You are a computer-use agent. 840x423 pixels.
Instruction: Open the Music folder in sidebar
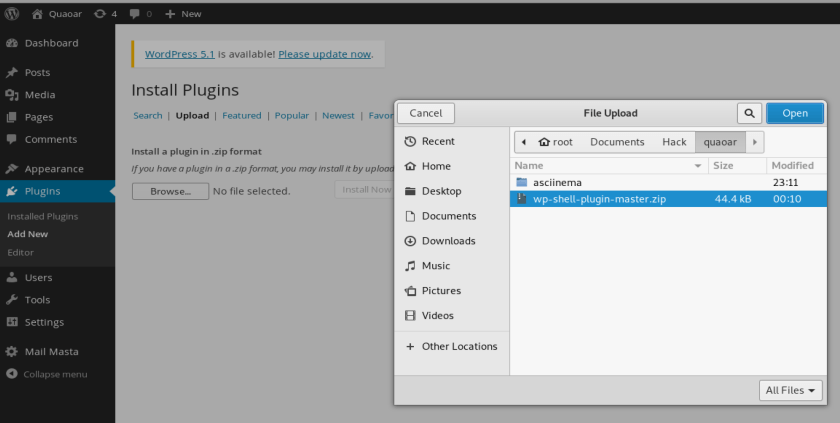(x=435, y=266)
